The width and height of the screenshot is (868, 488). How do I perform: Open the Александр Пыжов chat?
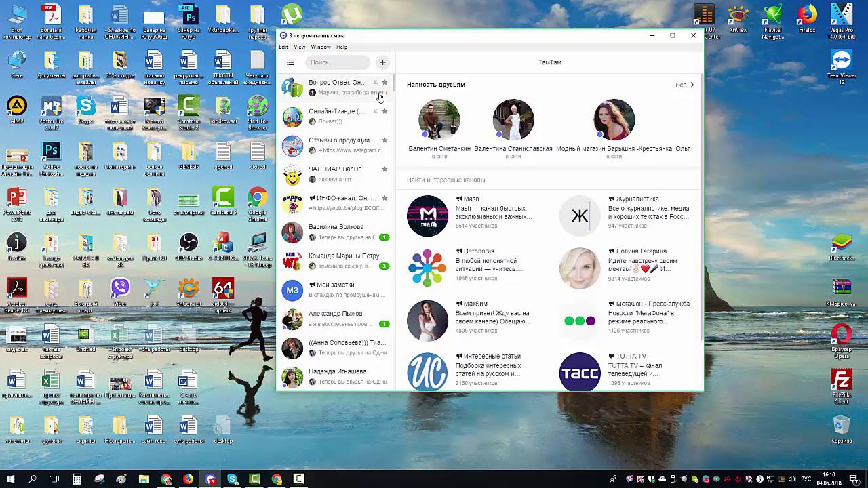[x=336, y=319]
